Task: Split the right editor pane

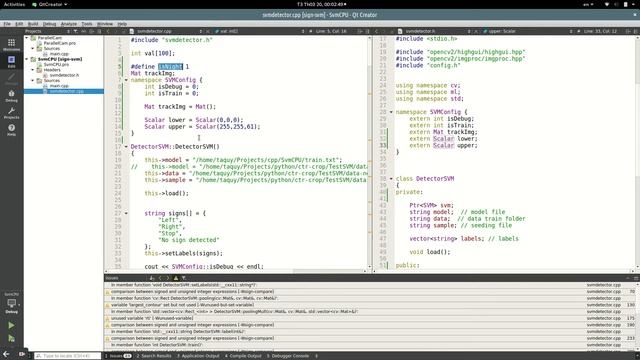Action: [x=628, y=31]
